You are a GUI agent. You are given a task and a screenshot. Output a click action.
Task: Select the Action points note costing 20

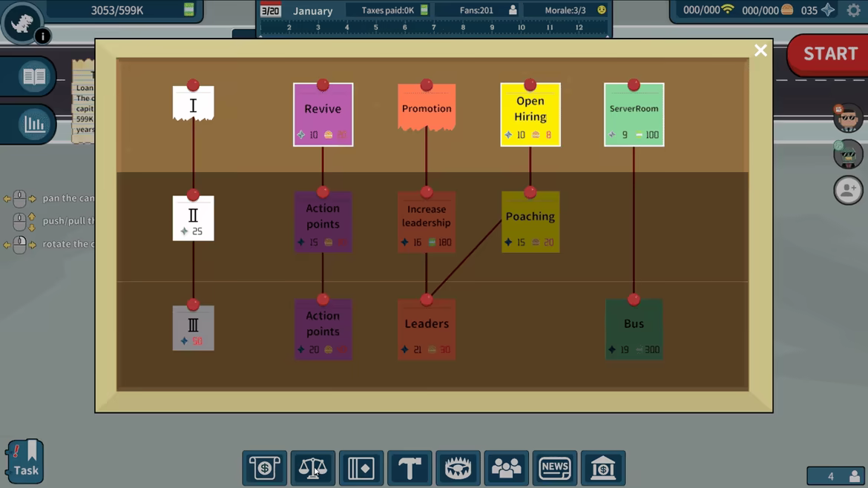(x=323, y=330)
